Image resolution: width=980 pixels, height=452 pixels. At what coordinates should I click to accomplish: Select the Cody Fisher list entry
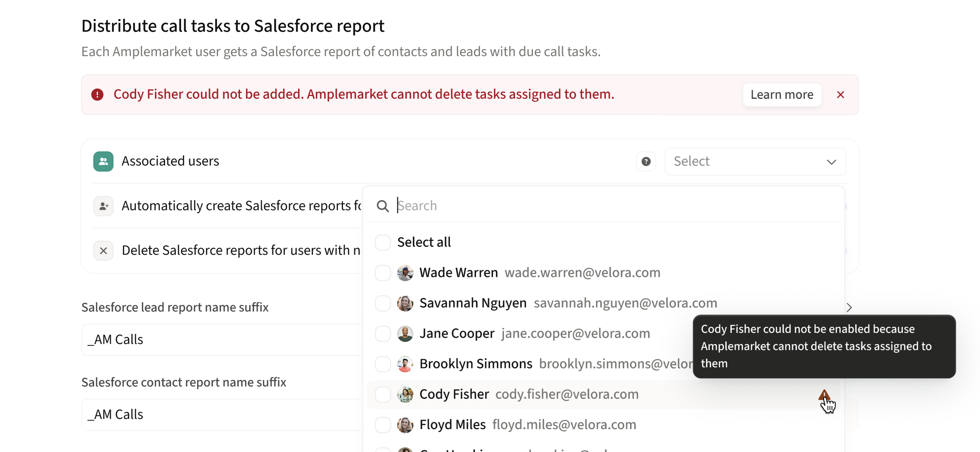[454, 394]
